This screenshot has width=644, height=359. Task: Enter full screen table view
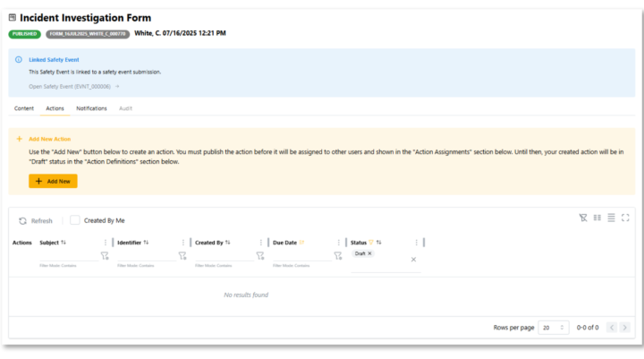click(625, 218)
